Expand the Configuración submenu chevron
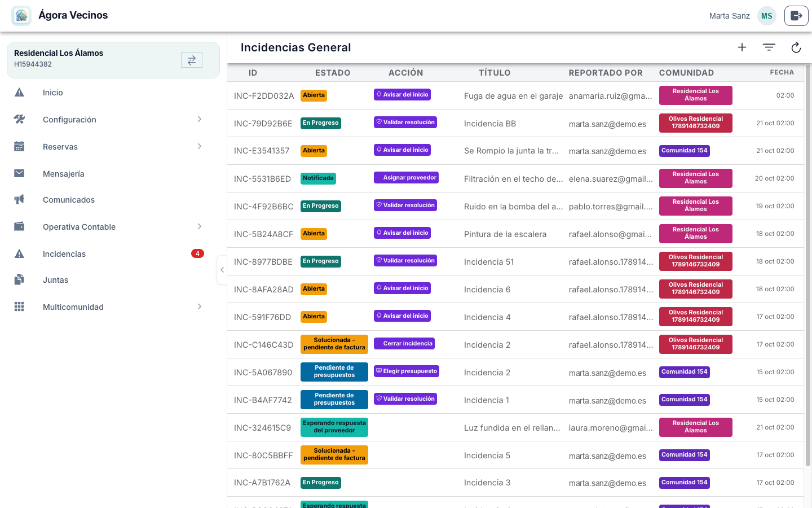The width and height of the screenshot is (812, 508). [200, 119]
